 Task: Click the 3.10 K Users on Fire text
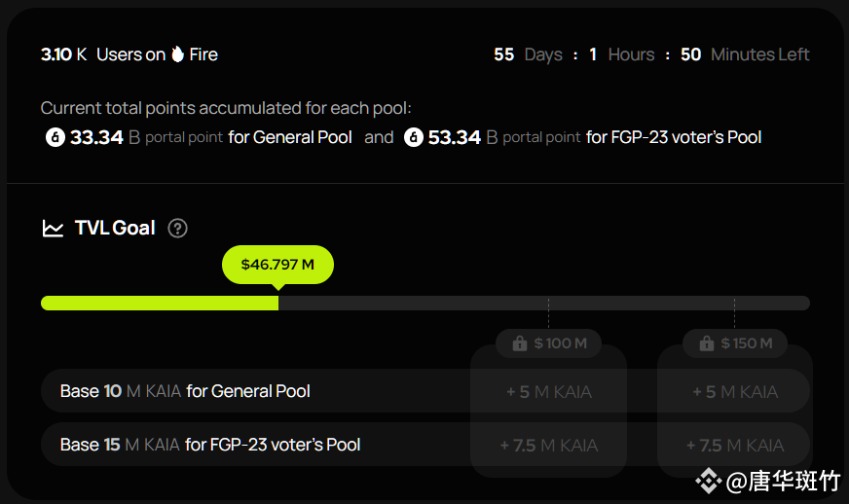click(129, 54)
